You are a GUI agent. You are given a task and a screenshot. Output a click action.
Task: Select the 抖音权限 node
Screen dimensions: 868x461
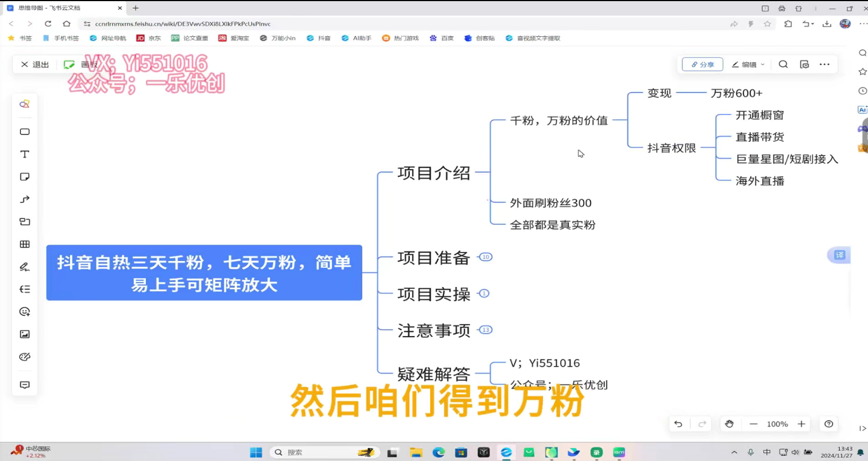671,148
